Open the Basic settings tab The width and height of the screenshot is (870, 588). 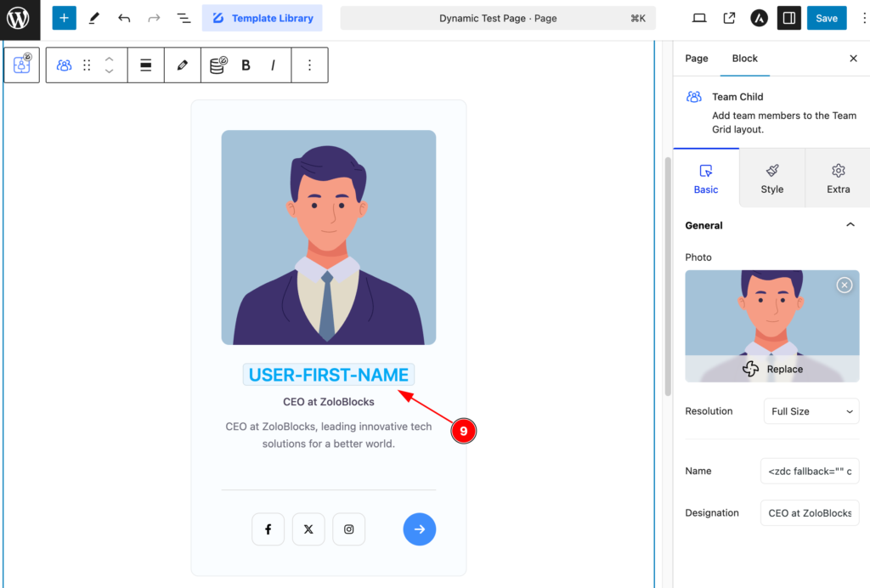706,178
